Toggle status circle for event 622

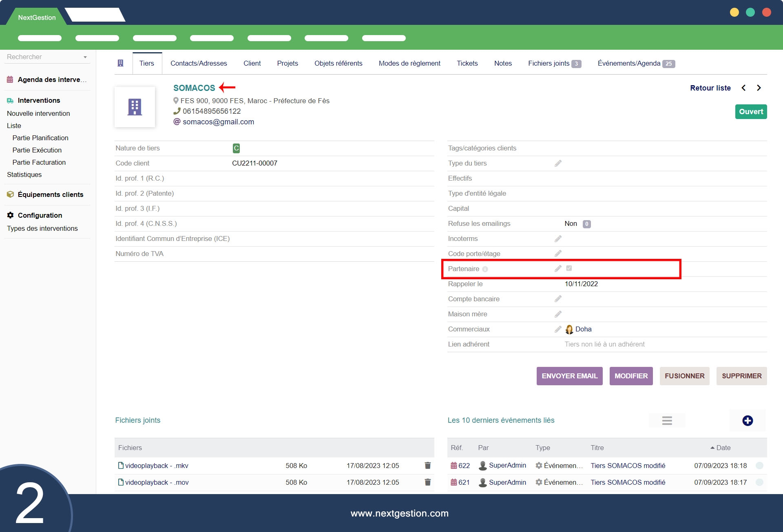759,466
